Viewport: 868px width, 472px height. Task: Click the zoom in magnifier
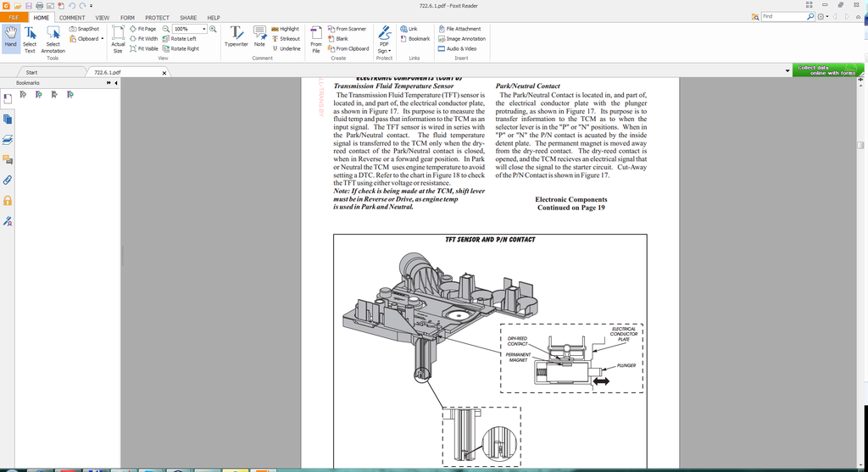point(213,29)
